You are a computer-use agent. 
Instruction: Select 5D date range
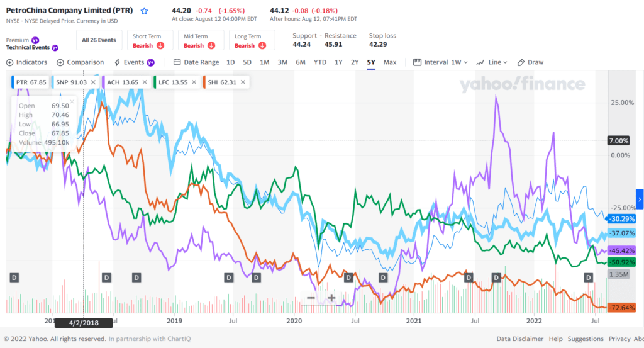(x=247, y=62)
